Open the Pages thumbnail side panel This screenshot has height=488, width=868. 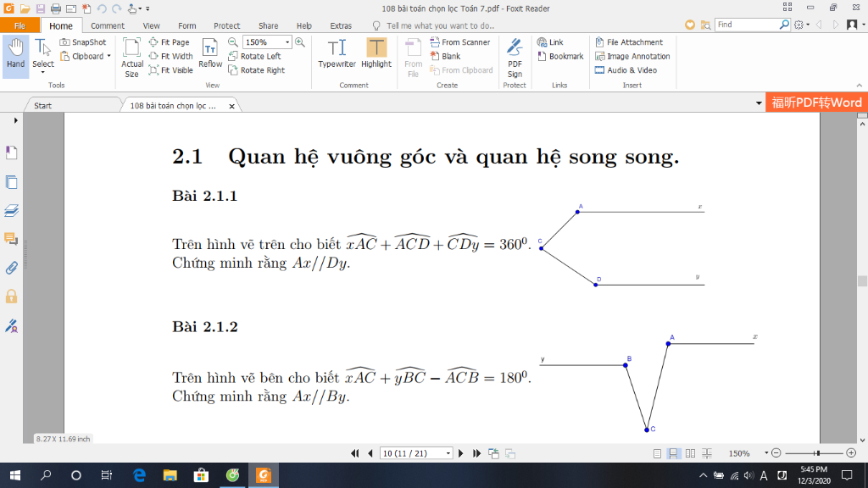pyautogui.click(x=11, y=182)
